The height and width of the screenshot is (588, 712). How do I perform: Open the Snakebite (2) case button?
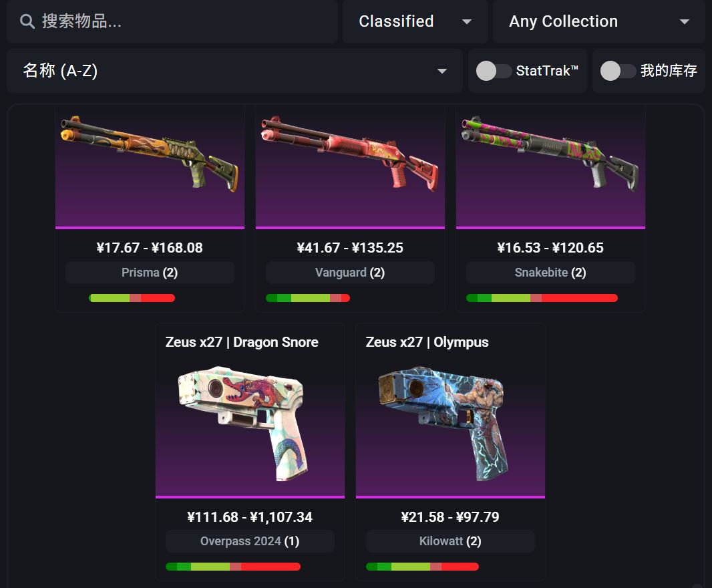pyautogui.click(x=550, y=273)
